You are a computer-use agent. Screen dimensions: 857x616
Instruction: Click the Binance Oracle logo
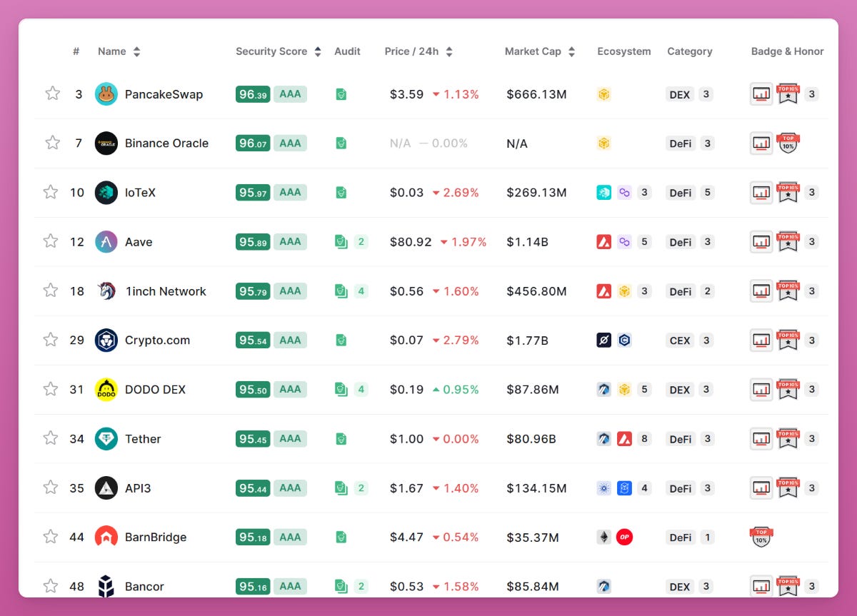tap(106, 143)
